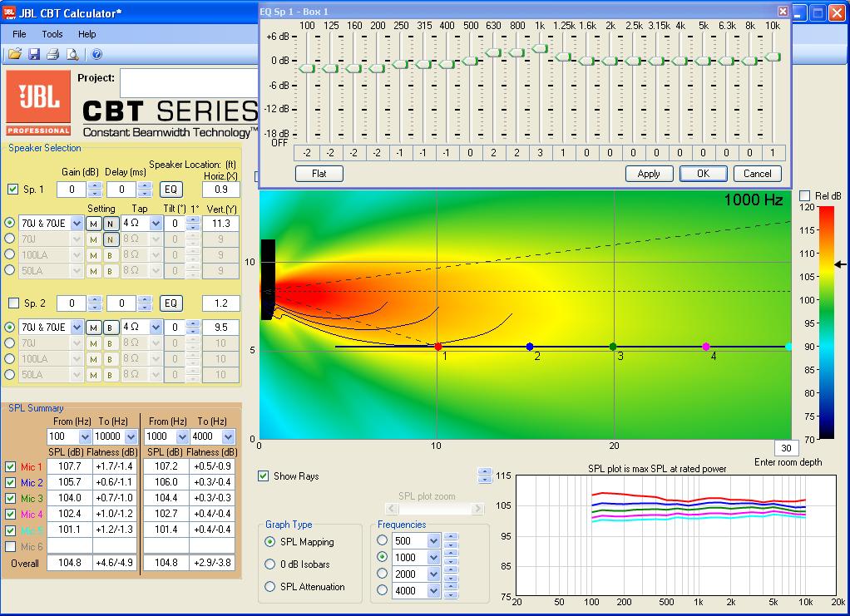Select 0 dB Isobars graph type
This screenshot has width=850, height=616.
pos(270,564)
